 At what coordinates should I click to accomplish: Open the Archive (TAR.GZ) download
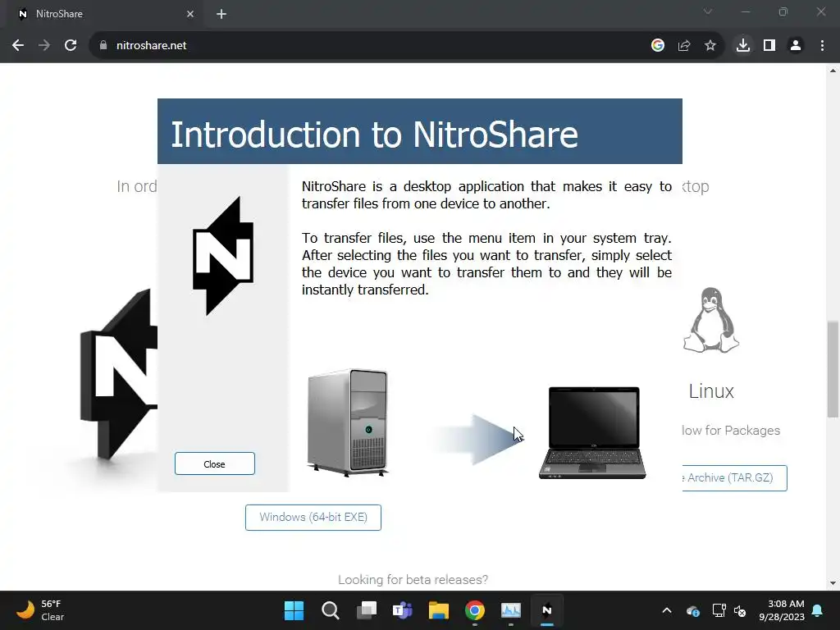734,478
